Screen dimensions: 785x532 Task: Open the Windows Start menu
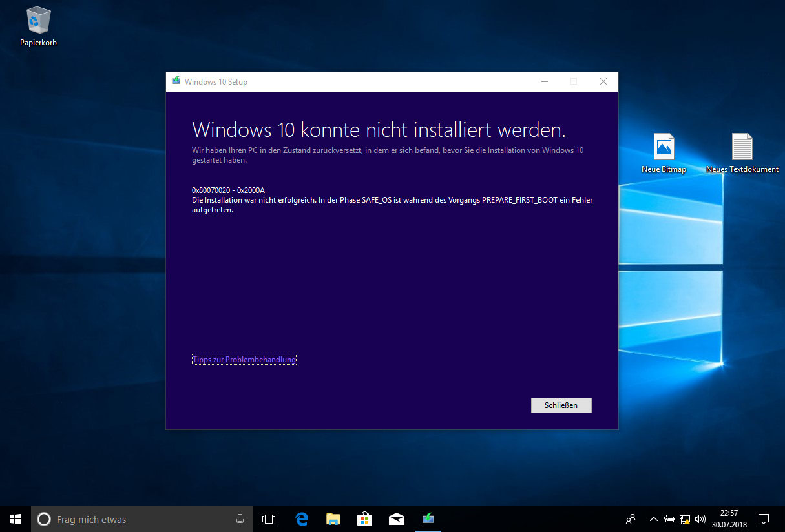pos(16,519)
